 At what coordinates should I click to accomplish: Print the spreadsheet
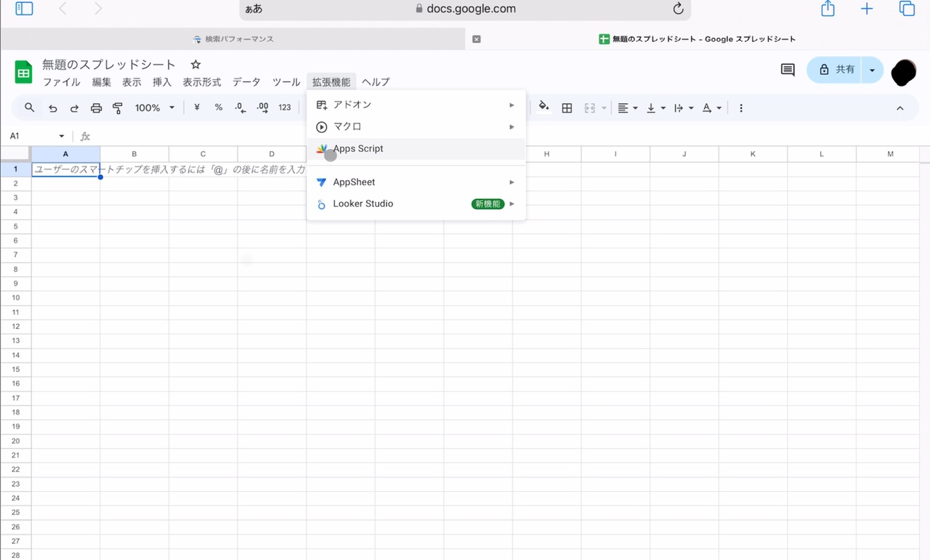[x=96, y=107]
